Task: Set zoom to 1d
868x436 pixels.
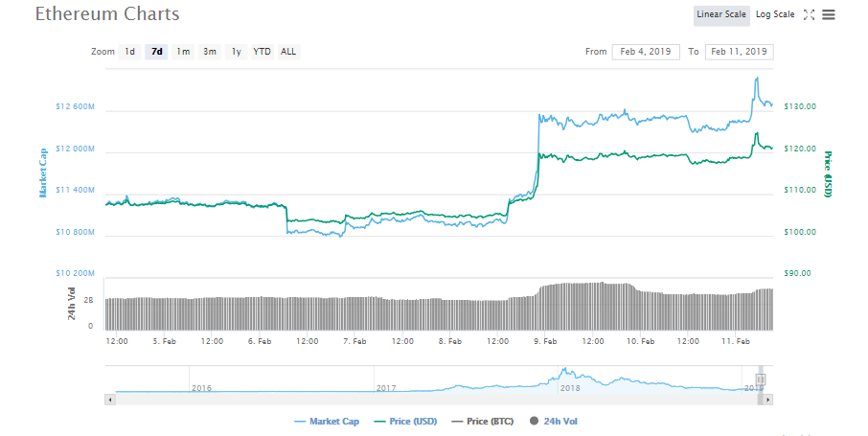Action: click(x=129, y=52)
